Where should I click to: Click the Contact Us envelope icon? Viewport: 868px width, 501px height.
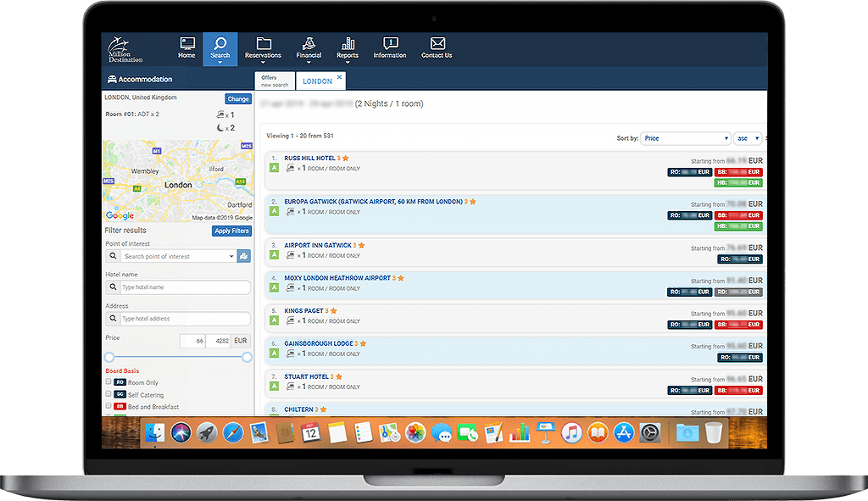click(437, 44)
